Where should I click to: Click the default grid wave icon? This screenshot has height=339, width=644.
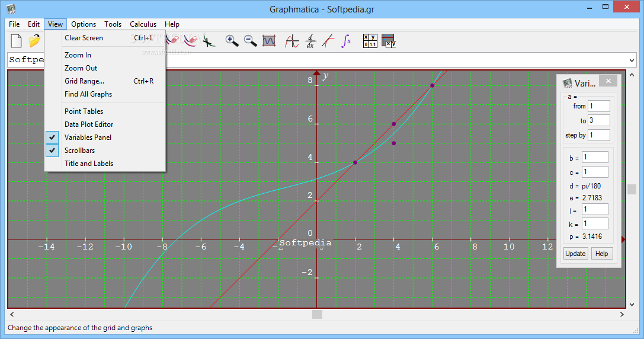click(269, 41)
